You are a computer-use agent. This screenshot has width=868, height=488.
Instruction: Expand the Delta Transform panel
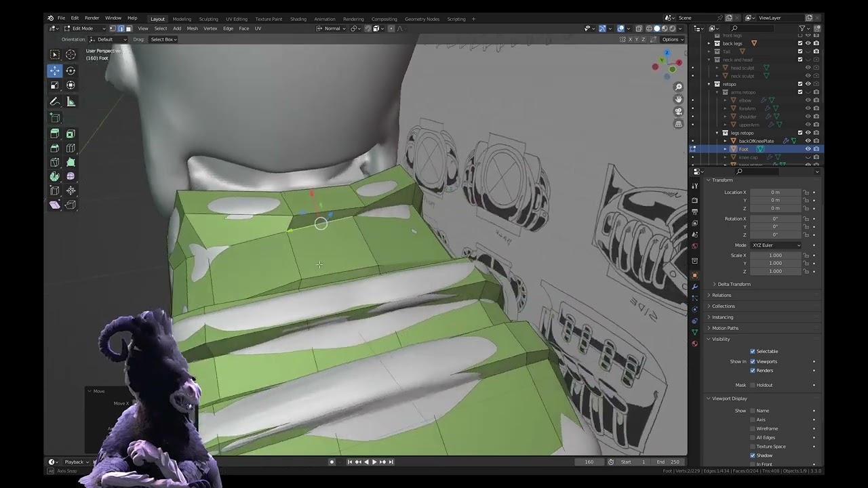tap(734, 284)
